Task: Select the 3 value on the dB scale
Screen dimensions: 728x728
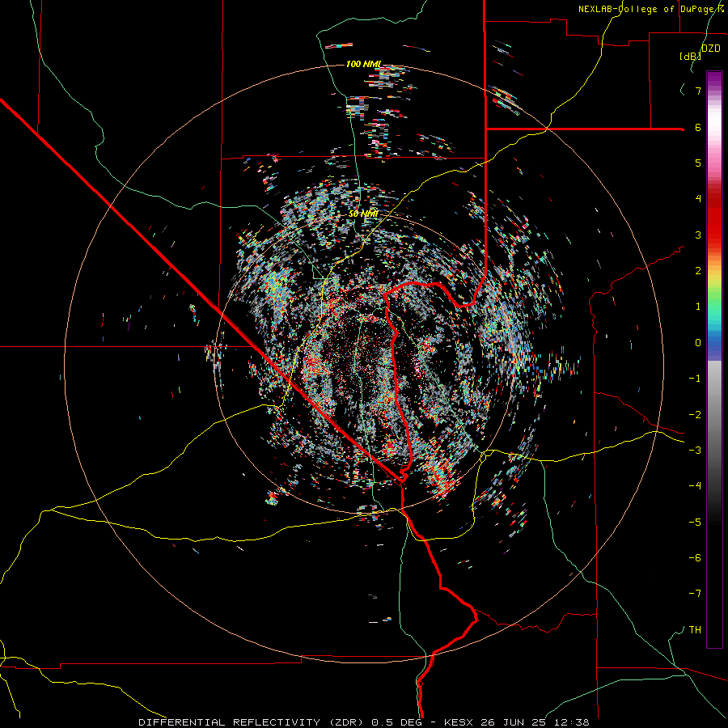Action: pos(698,235)
